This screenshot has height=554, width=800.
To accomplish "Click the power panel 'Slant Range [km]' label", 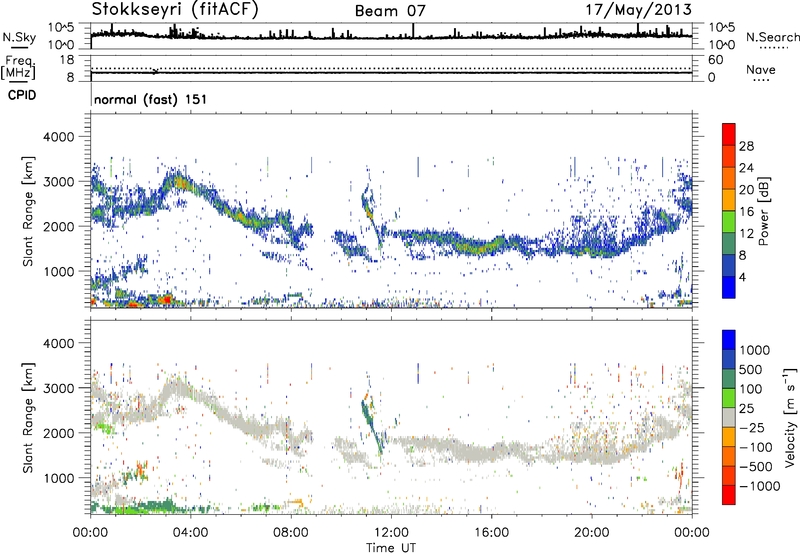I will point(28,211).
